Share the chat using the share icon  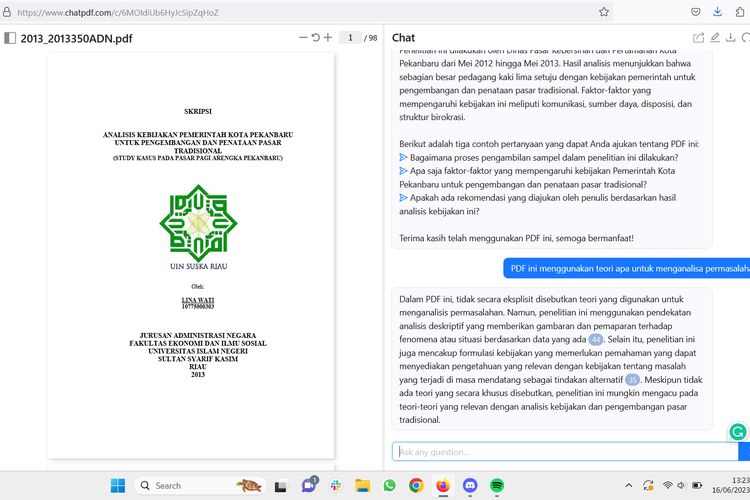tap(699, 38)
